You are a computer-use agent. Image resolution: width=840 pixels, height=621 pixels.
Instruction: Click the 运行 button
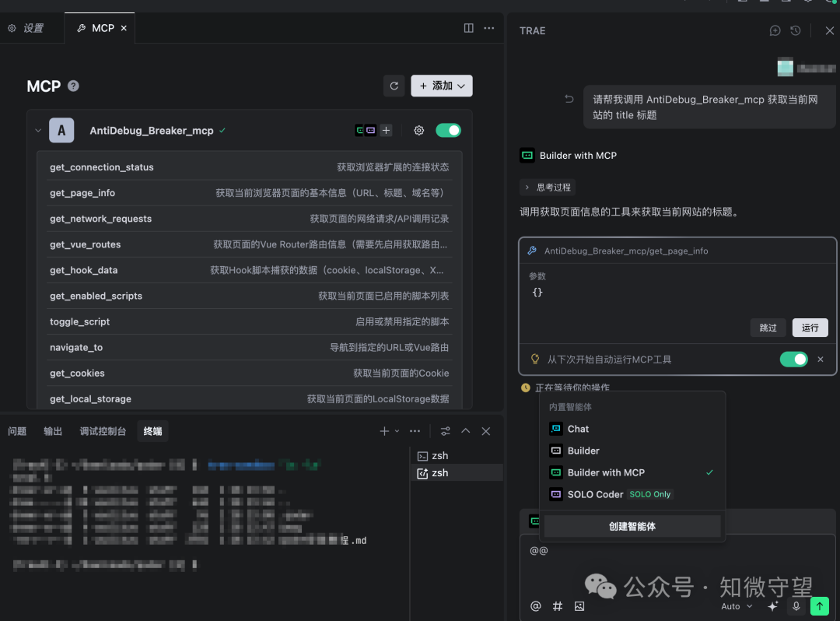pyautogui.click(x=810, y=328)
